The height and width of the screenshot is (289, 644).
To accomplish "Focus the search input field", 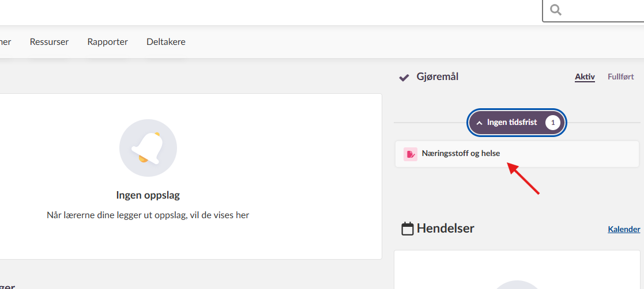I will click(x=602, y=10).
